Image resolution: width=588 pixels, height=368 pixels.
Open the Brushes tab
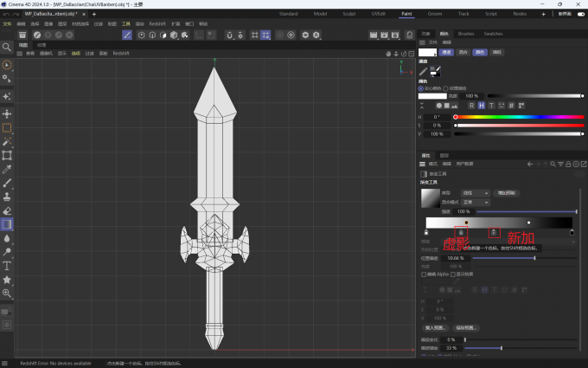tap(466, 34)
